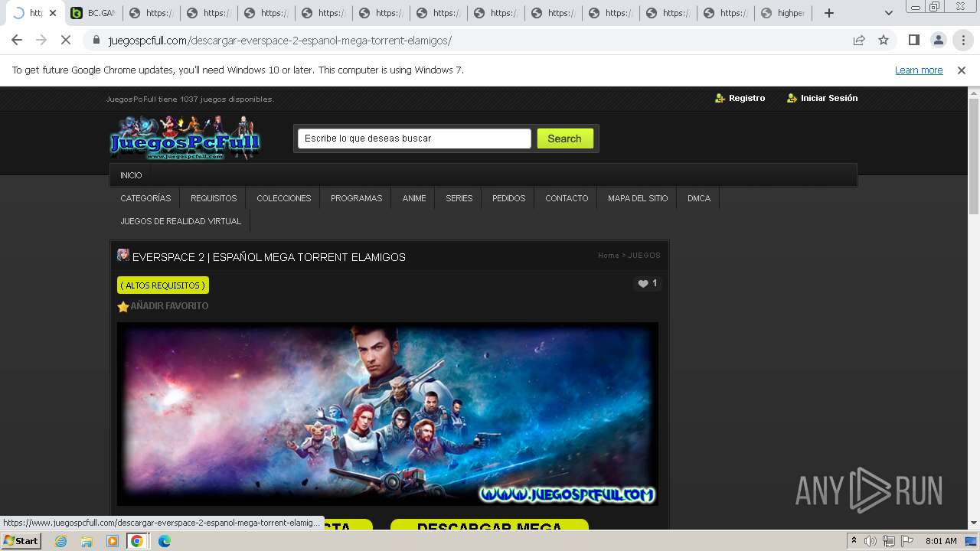Screen dimensions: 980x551
Task: Bookmark this page with star icon
Action: coord(884,40)
